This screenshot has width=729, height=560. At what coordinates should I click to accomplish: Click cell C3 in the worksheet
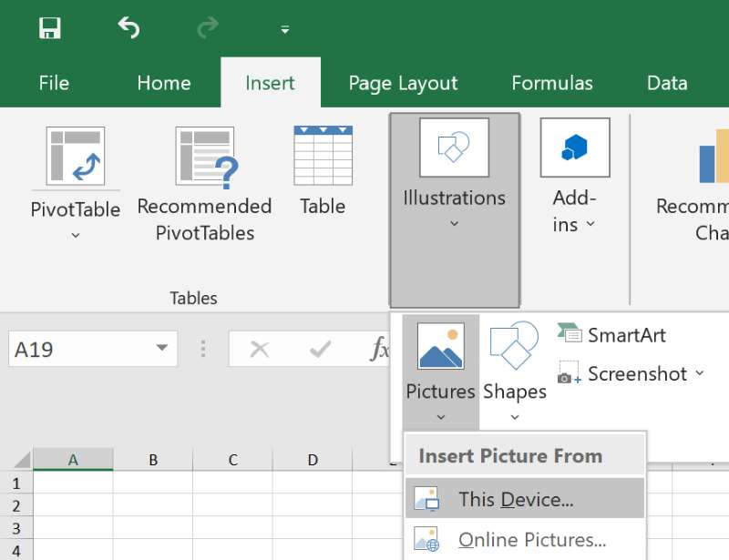tap(233, 528)
